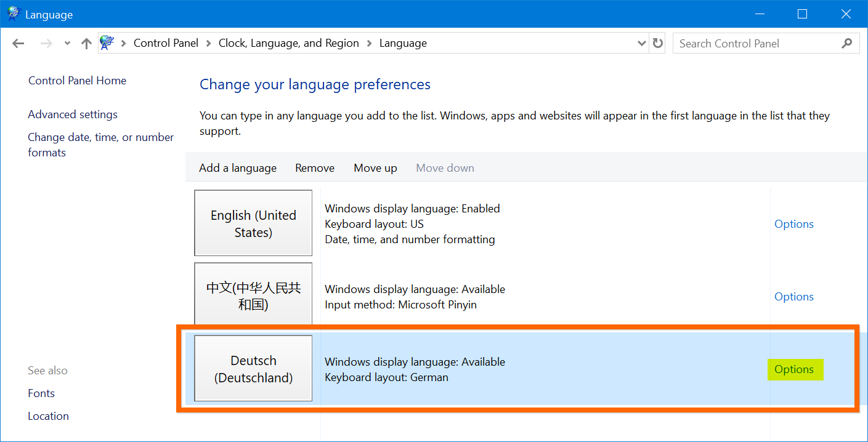Go to Clock, Language, and Region breadcrumb

click(288, 43)
